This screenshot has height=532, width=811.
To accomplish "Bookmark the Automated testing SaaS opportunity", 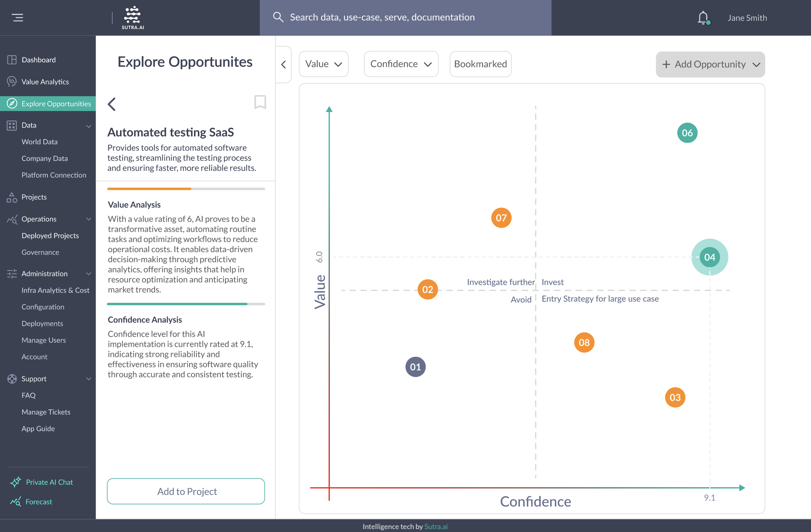I will [x=260, y=102].
